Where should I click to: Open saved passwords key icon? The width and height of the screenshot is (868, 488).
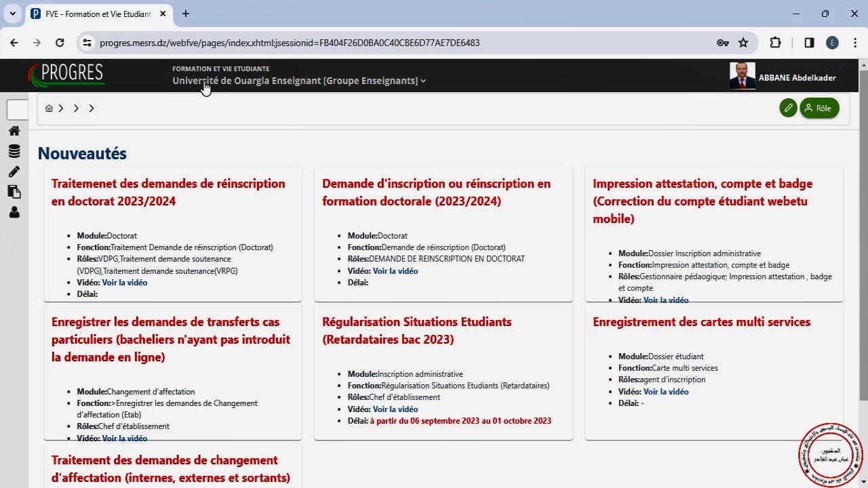(x=723, y=43)
